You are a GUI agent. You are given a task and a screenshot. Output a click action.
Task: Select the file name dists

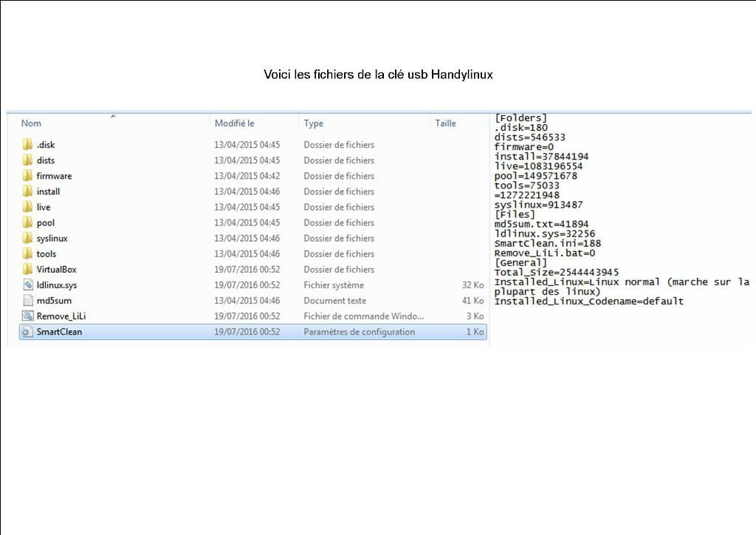[x=46, y=160]
